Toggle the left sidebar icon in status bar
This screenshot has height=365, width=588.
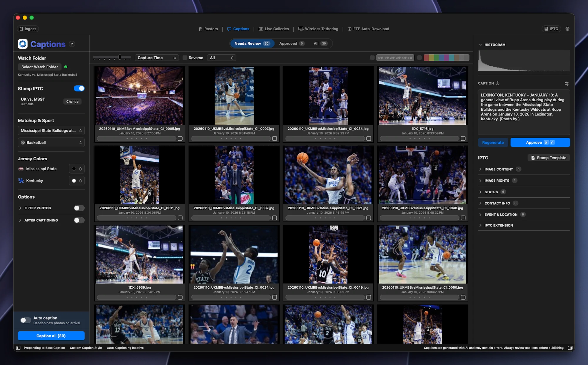click(x=18, y=348)
